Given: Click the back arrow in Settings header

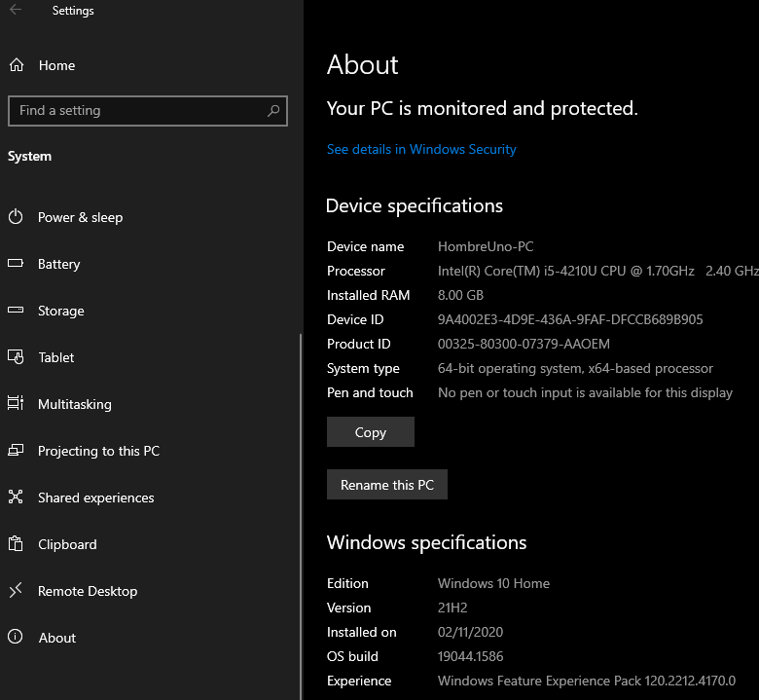Looking at the screenshot, I should [x=16, y=11].
